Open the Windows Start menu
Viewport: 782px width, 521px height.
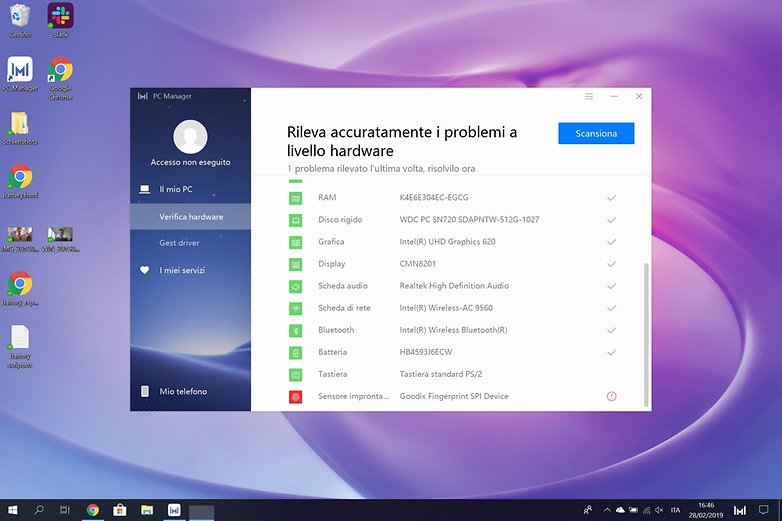tap(13, 510)
